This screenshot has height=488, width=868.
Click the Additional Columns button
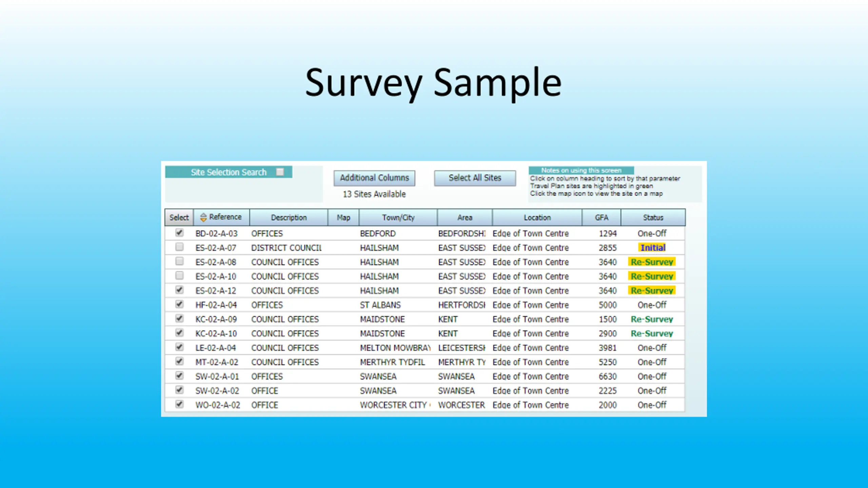point(374,178)
